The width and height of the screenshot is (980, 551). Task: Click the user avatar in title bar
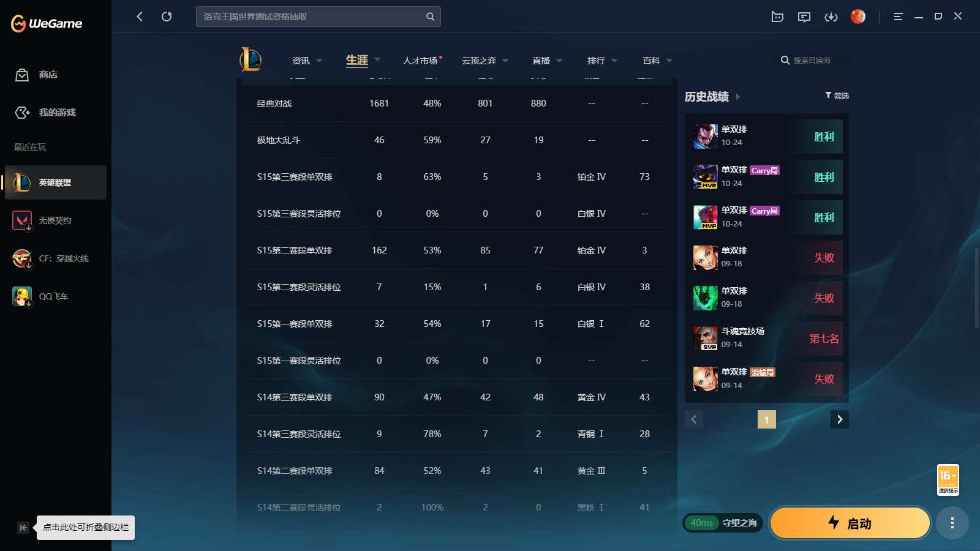point(858,17)
